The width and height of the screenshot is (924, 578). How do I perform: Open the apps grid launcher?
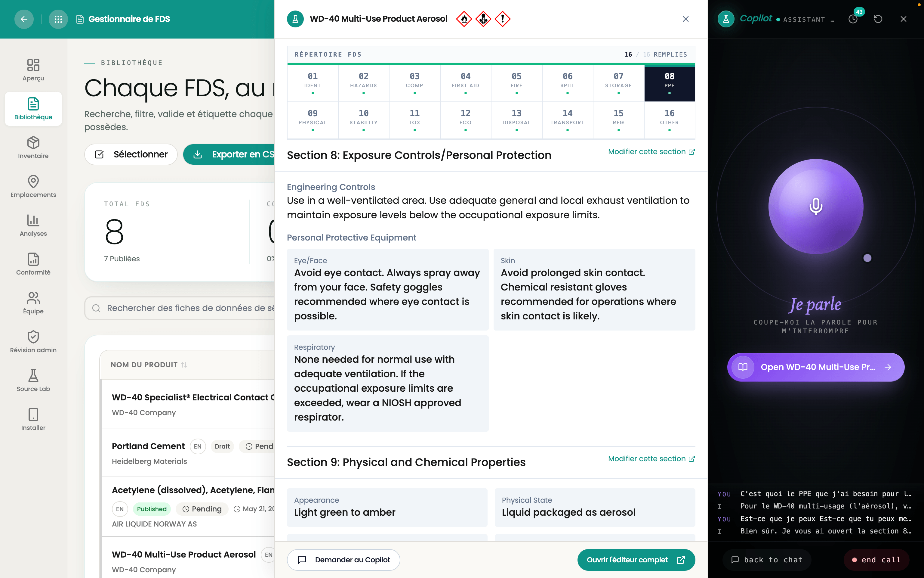coord(58,19)
